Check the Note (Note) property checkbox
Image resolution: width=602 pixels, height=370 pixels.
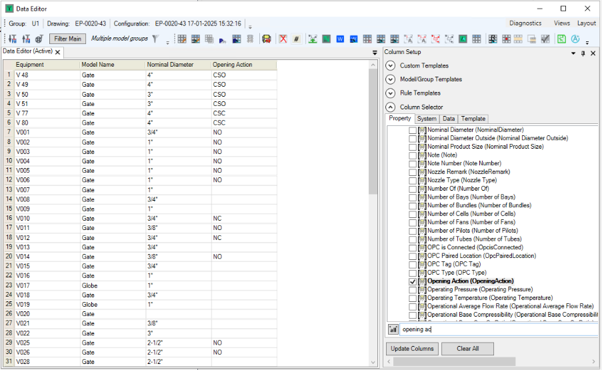413,155
